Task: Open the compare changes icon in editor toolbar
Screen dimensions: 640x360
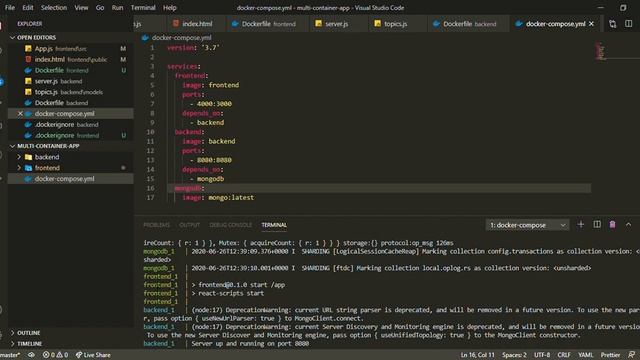Action: pos(613,24)
